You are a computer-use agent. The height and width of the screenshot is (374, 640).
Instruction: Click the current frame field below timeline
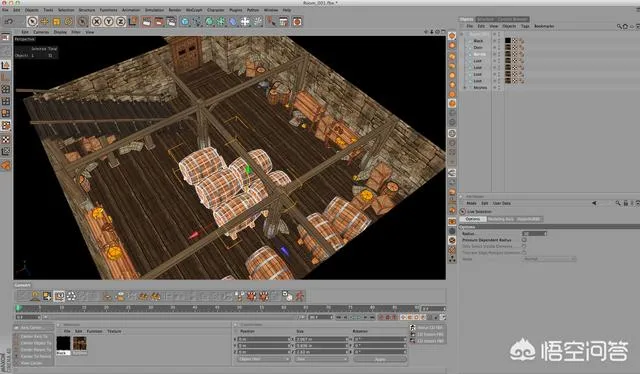[x=28, y=317]
